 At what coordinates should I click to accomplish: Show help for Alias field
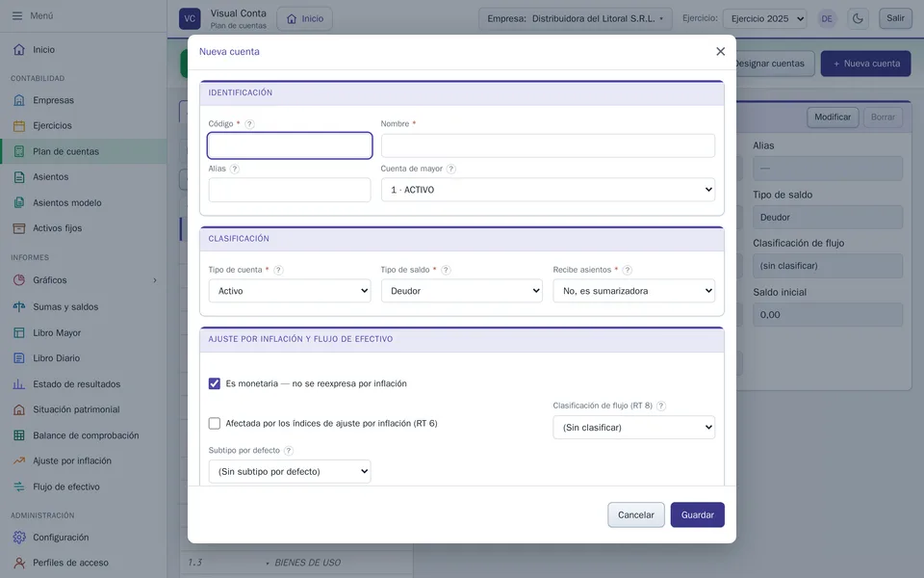(x=235, y=169)
